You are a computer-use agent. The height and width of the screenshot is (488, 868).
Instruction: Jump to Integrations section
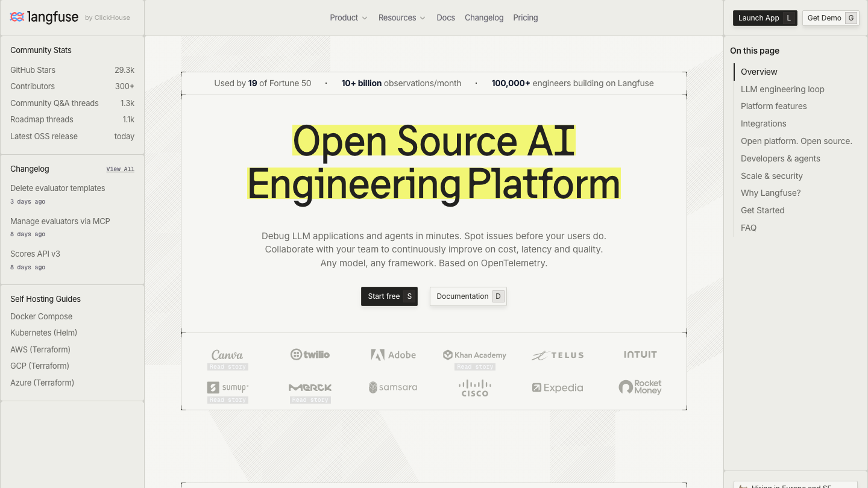763,124
